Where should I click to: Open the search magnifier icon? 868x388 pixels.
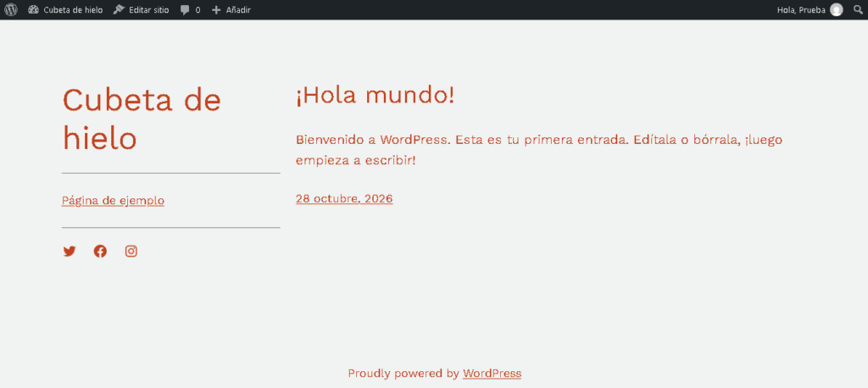pyautogui.click(x=858, y=9)
